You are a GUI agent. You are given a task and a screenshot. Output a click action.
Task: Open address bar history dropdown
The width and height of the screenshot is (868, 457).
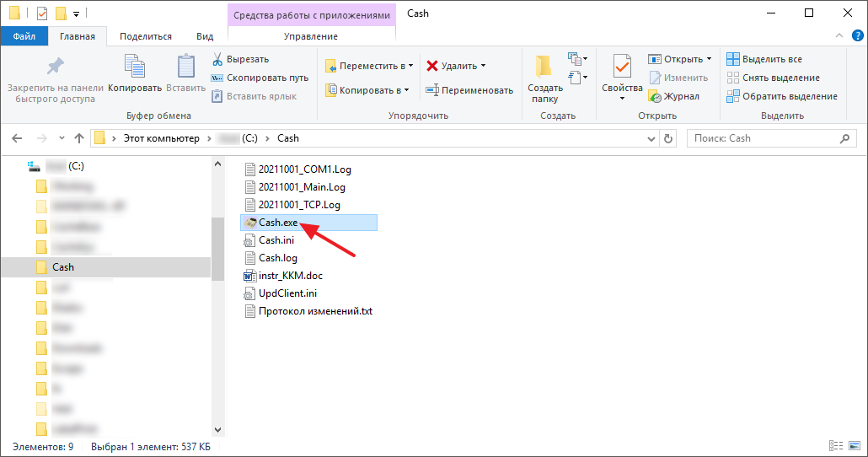point(651,138)
